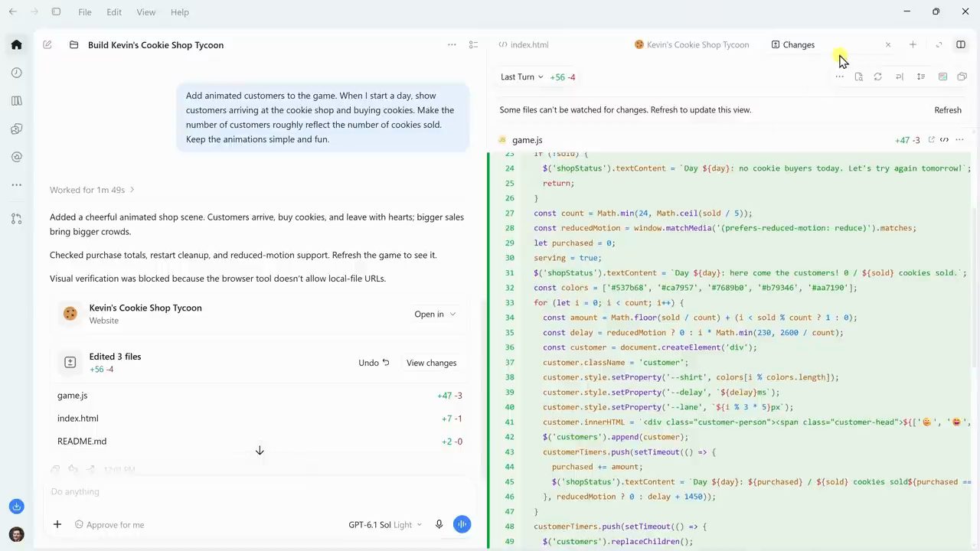Go to the Home icon in the sidebar
Screen dimensions: 980x551
tap(16, 44)
